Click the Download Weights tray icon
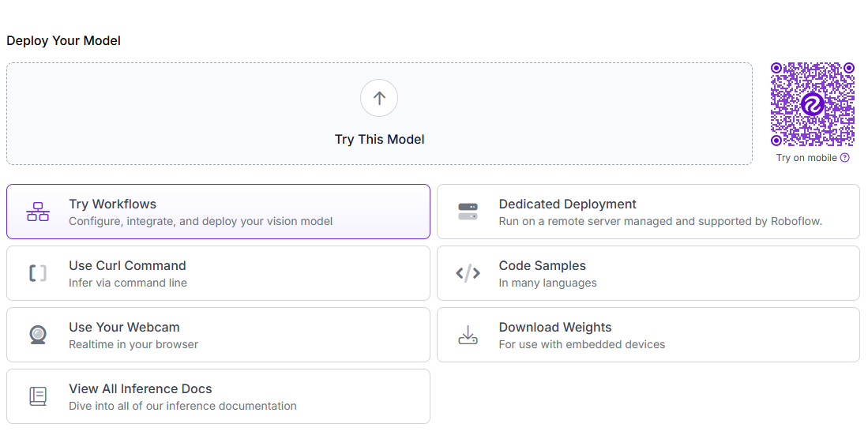 (x=468, y=335)
